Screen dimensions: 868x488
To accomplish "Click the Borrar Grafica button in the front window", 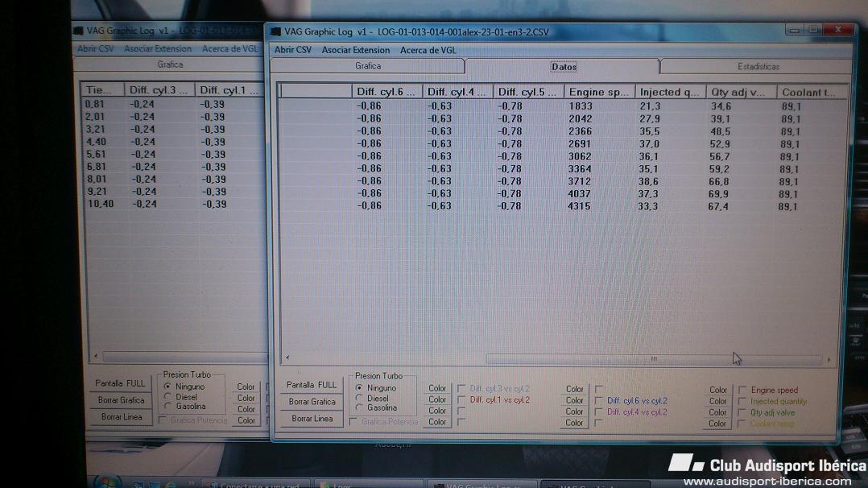I will pyautogui.click(x=312, y=402).
